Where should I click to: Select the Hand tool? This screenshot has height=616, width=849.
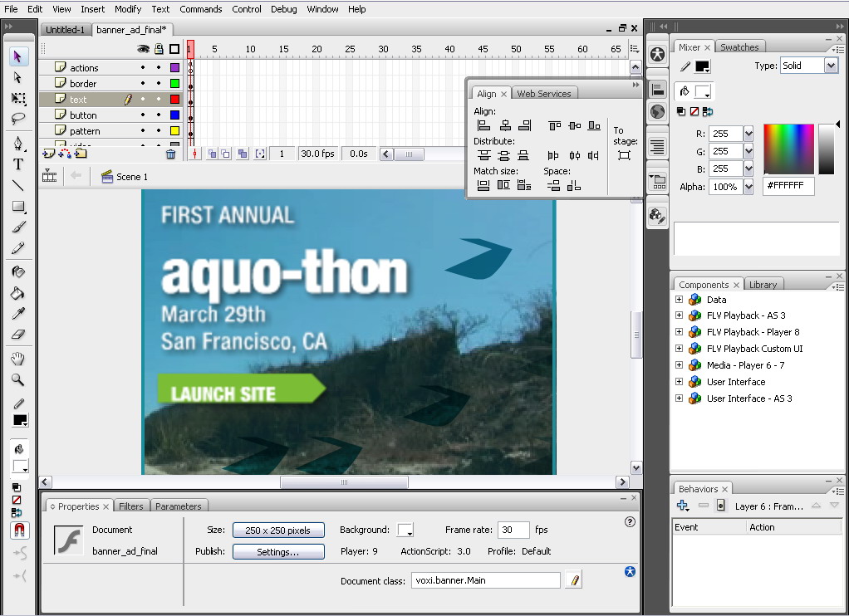pyautogui.click(x=18, y=359)
